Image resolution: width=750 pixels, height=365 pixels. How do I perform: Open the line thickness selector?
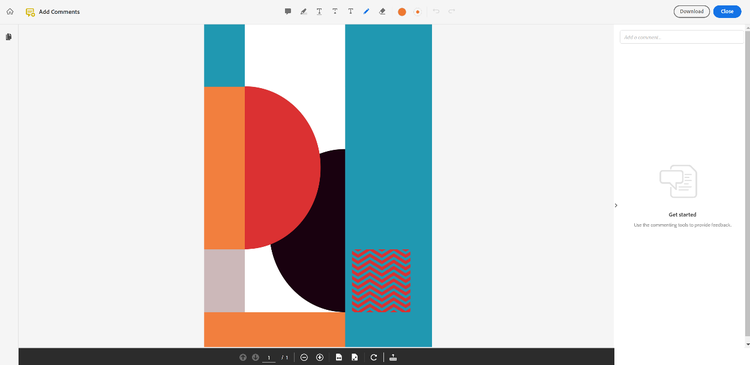[418, 12]
